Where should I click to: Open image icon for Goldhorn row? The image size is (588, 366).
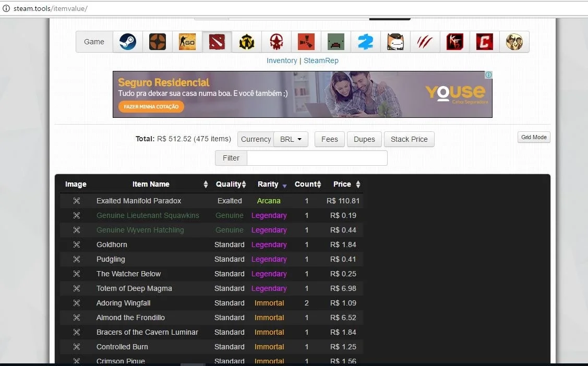click(x=77, y=245)
